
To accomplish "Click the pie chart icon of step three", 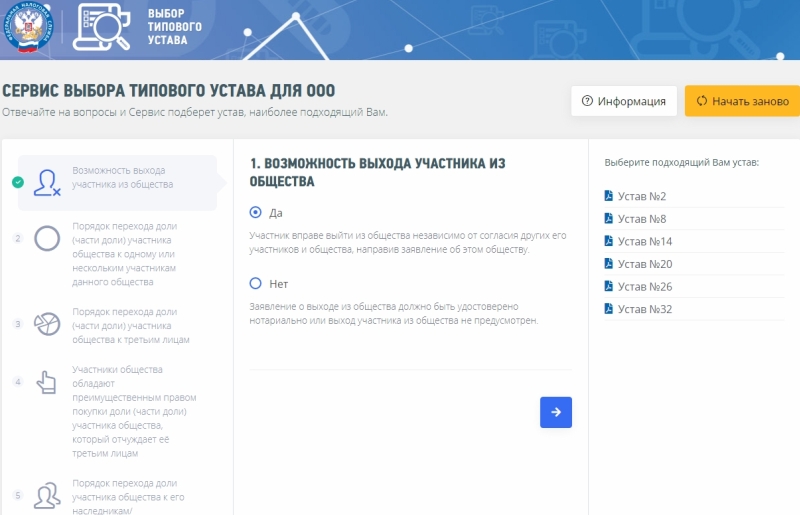I will (47, 324).
